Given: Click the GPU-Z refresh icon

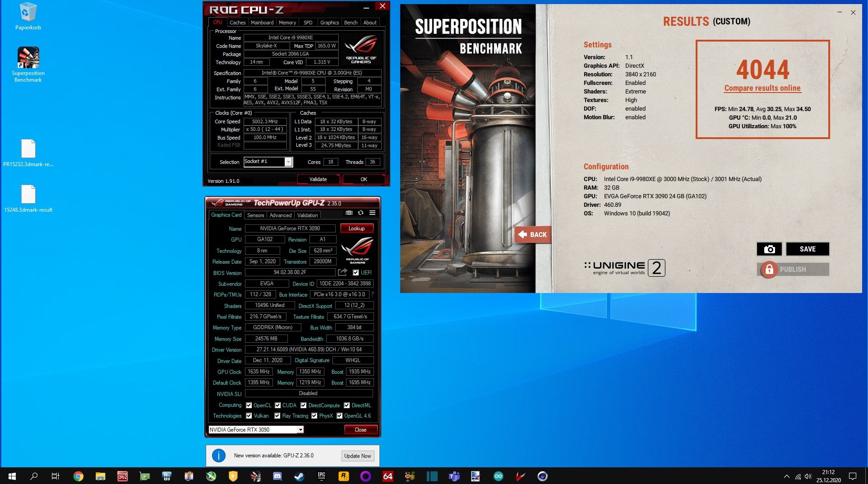Looking at the screenshot, I should [x=360, y=213].
